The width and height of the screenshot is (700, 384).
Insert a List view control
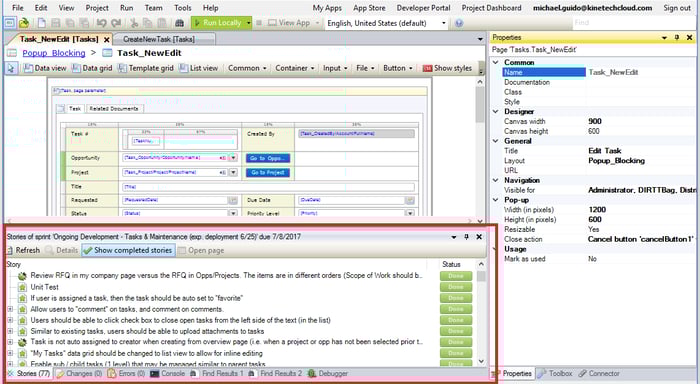199,68
